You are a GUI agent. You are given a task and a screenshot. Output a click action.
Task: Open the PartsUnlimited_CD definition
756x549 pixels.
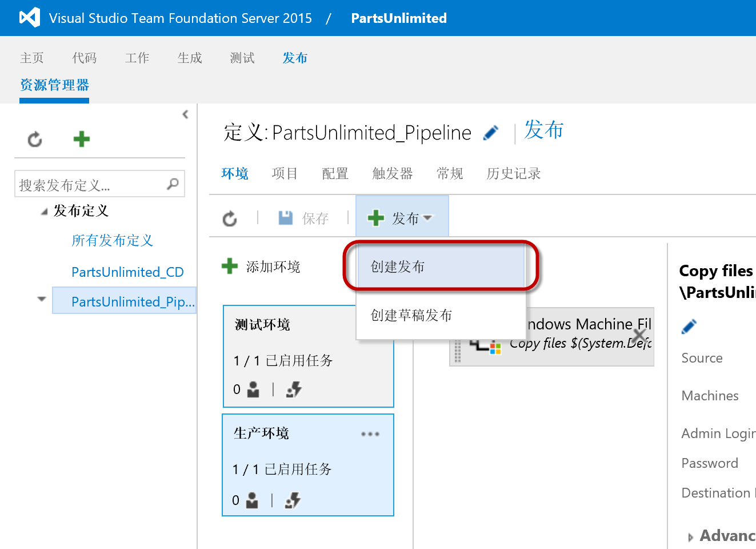tap(127, 272)
